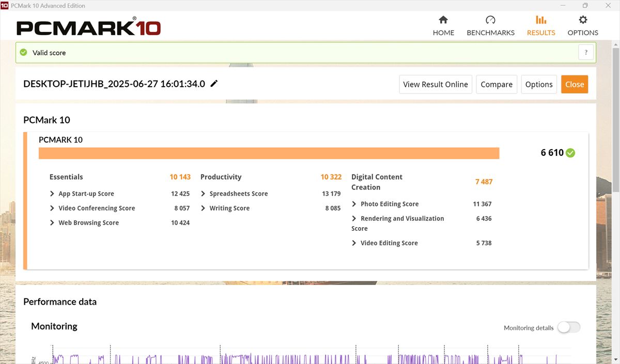Expand Rendering and Visualization Score details

coord(354,218)
